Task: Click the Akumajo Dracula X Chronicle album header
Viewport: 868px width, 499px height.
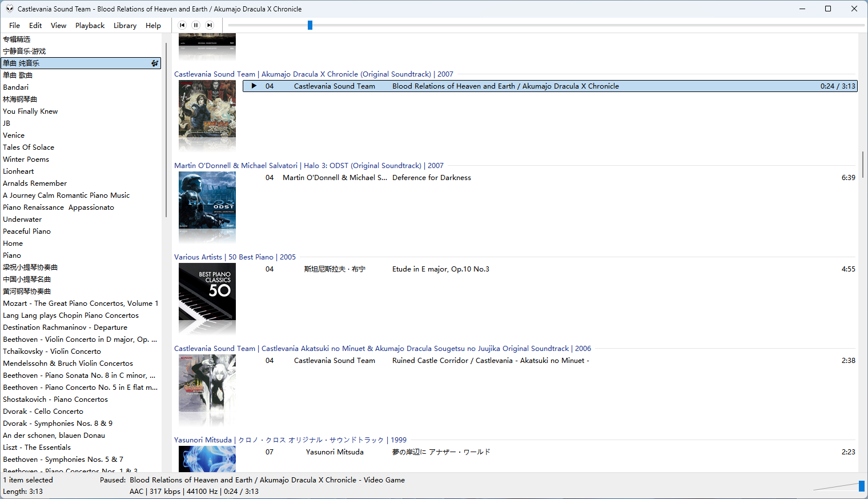Action: [314, 74]
